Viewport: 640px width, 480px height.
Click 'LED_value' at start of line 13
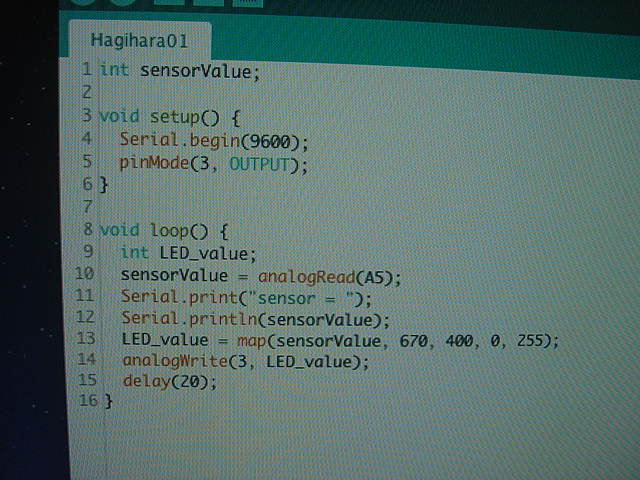(x=165, y=340)
